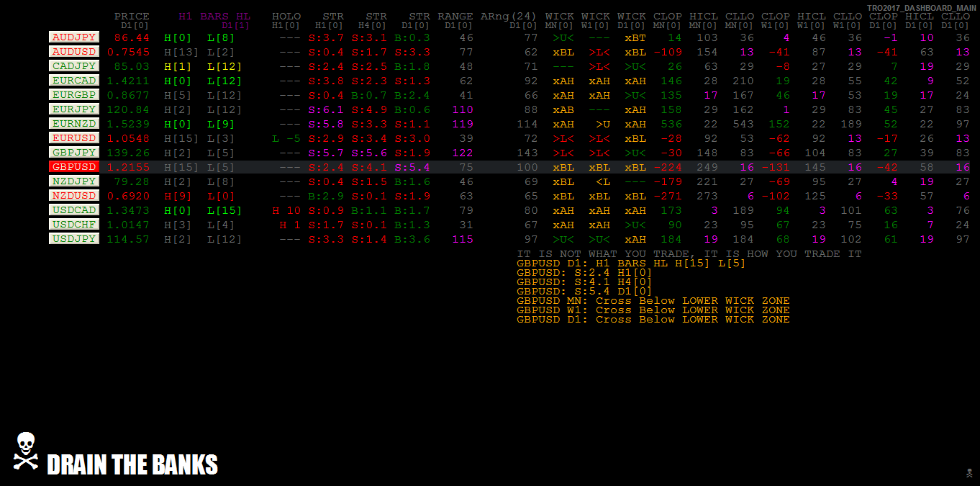The height and width of the screenshot is (486, 980).
Task: Click the ARng value 143 for GBPJPY
Action: click(527, 153)
